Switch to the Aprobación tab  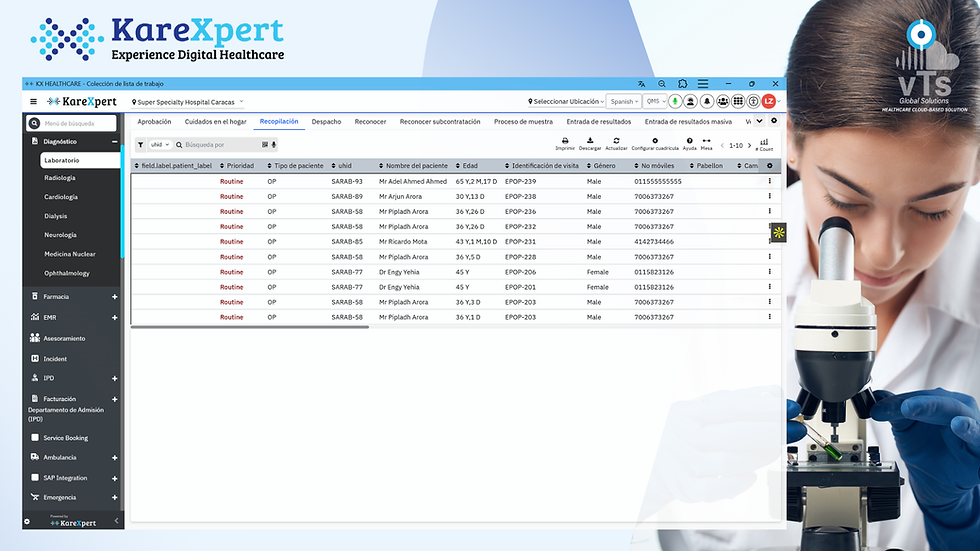(x=154, y=121)
